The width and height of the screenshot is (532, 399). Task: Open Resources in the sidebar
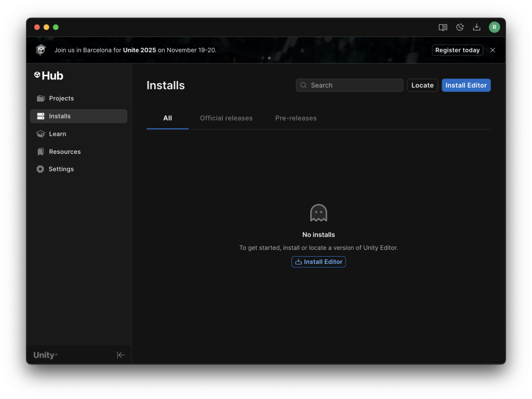pos(79,152)
